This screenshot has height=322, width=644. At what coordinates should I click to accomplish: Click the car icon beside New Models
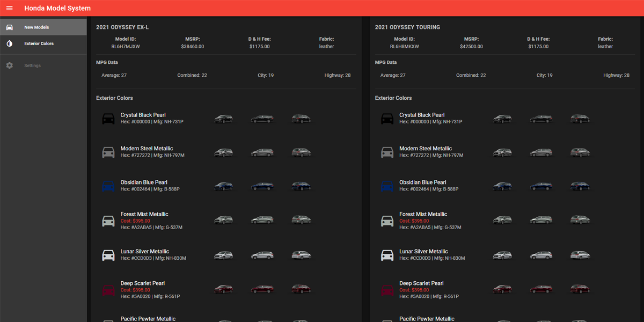tap(9, 27)
